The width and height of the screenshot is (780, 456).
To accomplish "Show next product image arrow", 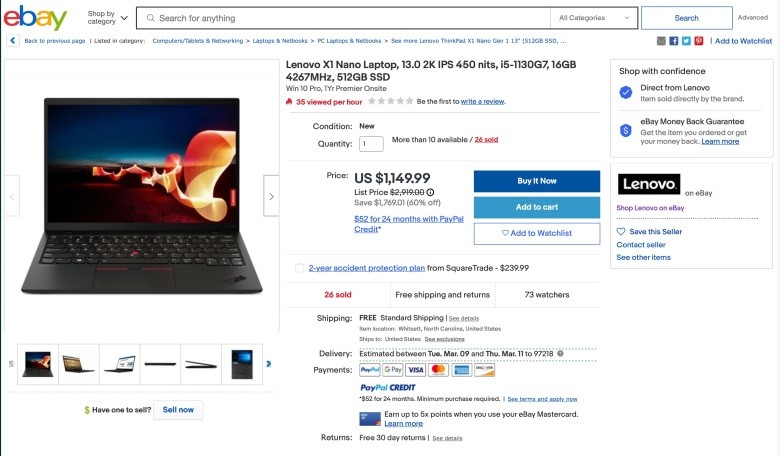I will 271,196.
